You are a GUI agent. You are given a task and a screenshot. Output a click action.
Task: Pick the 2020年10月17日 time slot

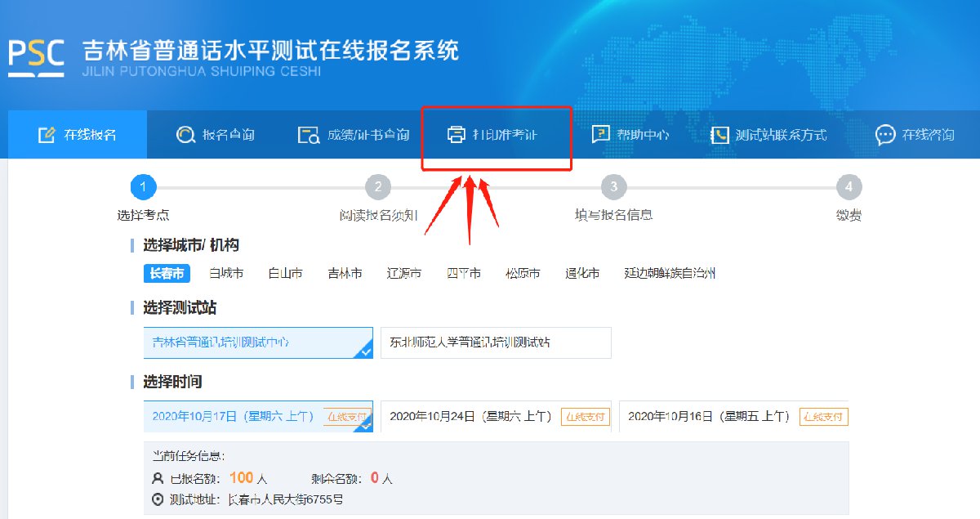click(x=258, y=416)
